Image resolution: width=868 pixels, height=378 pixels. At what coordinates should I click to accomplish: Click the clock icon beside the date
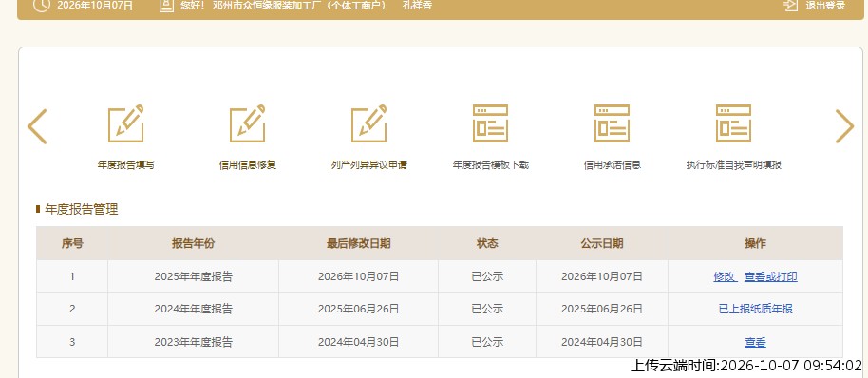click(42, 6)
